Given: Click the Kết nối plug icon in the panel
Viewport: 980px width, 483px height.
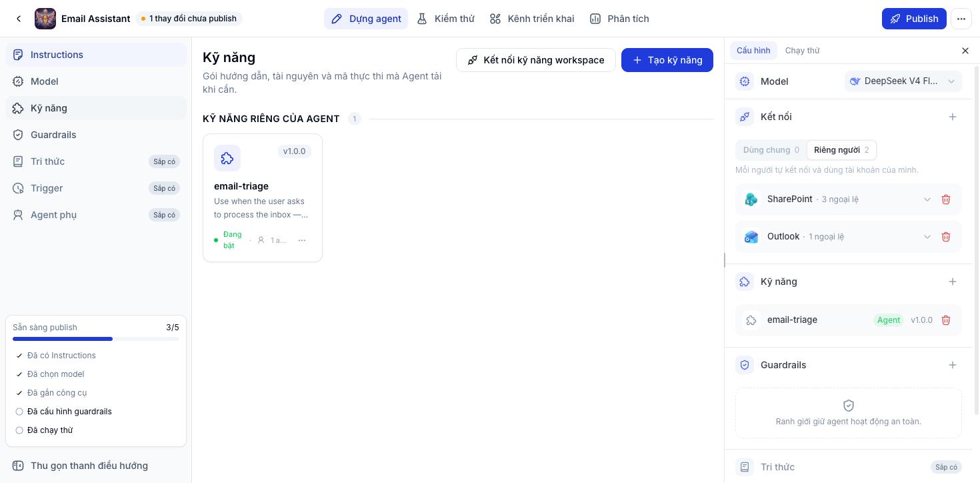Looking at the screenshot, I should point(745,117).
